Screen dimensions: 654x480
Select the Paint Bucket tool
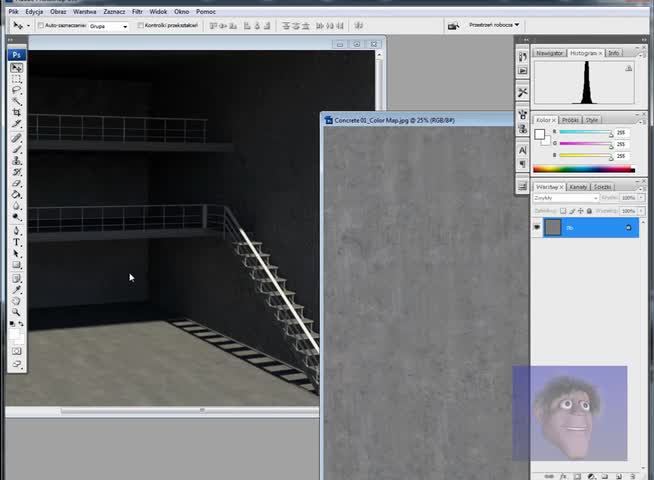point(17,194)
